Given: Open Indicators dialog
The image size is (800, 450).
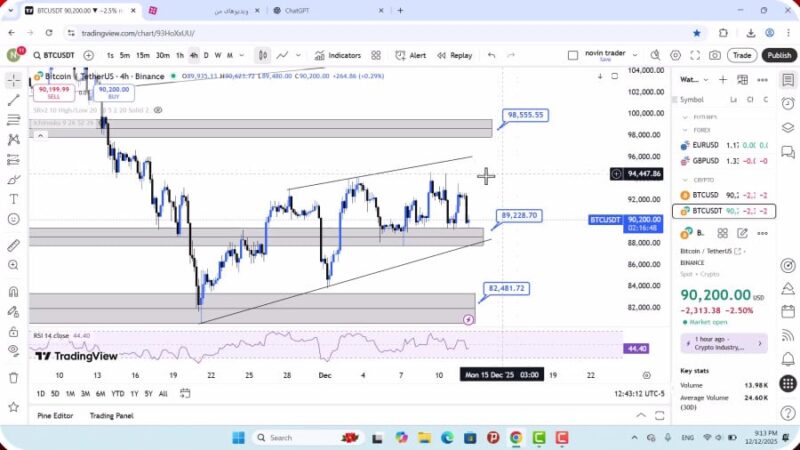Looking at the screenshot, I should pos(337,55).
